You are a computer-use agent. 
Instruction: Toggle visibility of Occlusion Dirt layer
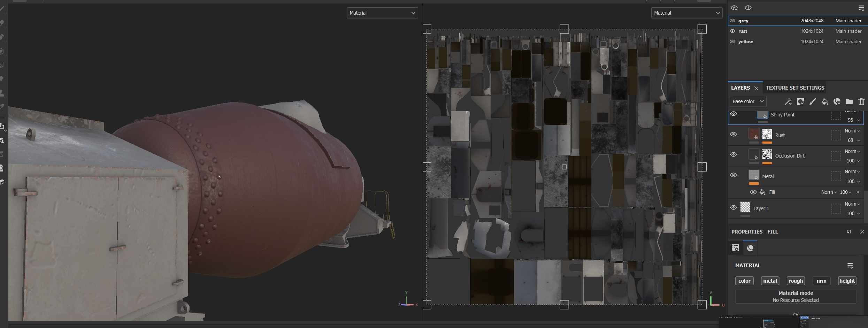[x=733, y=155]
